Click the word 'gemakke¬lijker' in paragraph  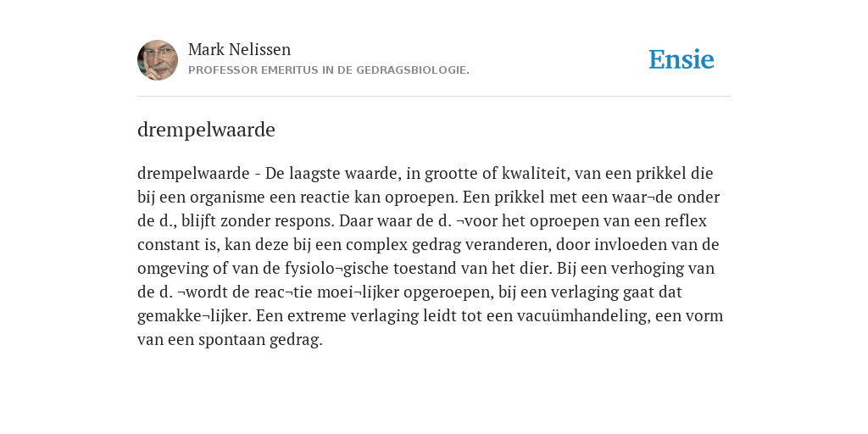(194, 316)
